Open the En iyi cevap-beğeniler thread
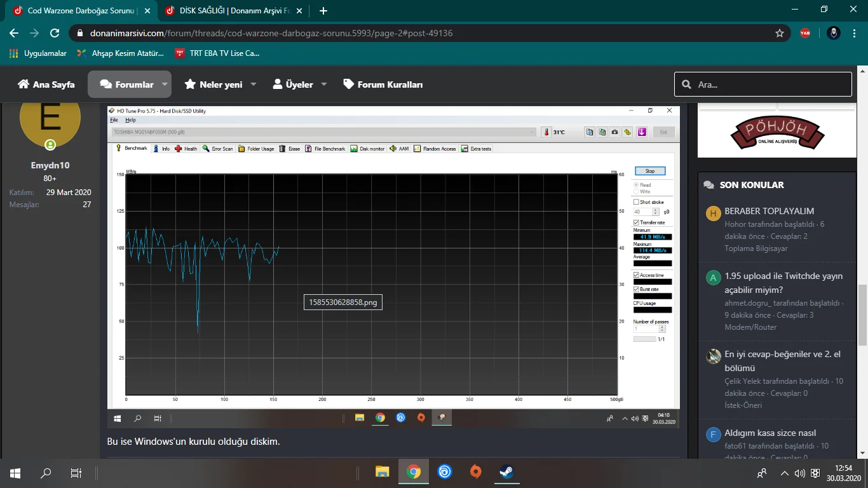Viewport: 868px width, 488px height. coord(783,361)
